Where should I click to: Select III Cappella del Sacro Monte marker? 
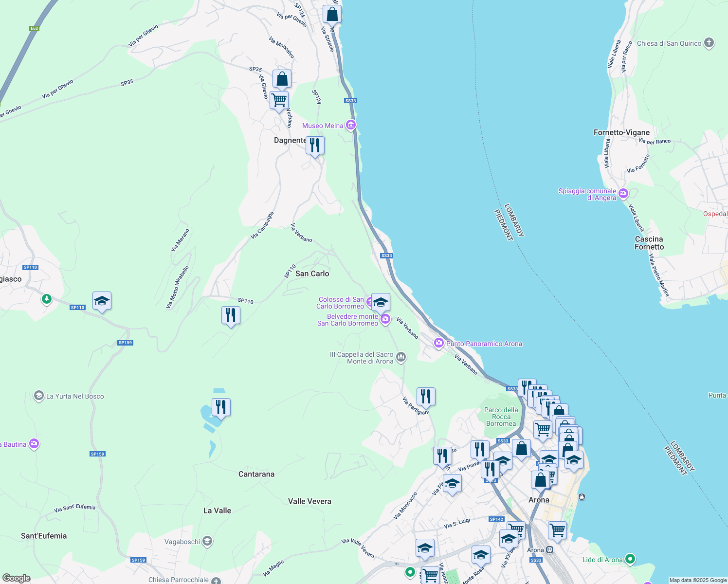(x=401, y=358)
